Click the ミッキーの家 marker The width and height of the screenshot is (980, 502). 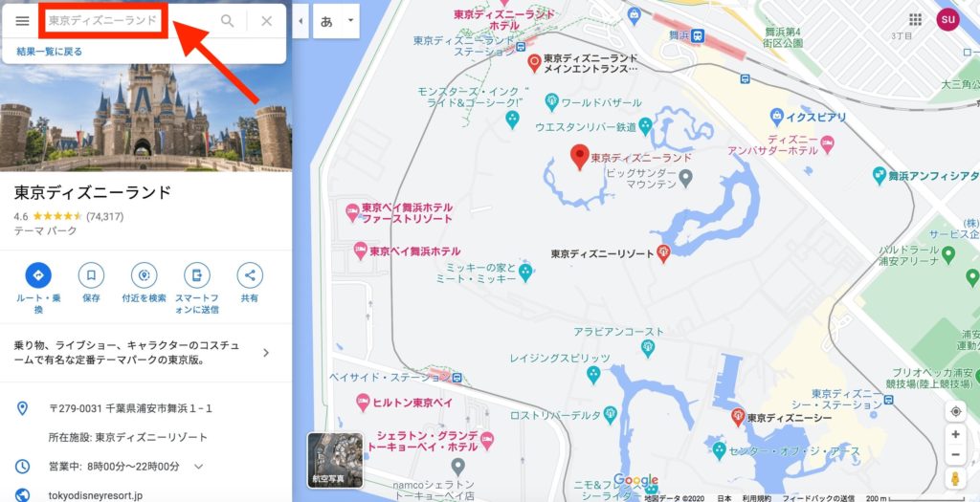click(525, 273)
